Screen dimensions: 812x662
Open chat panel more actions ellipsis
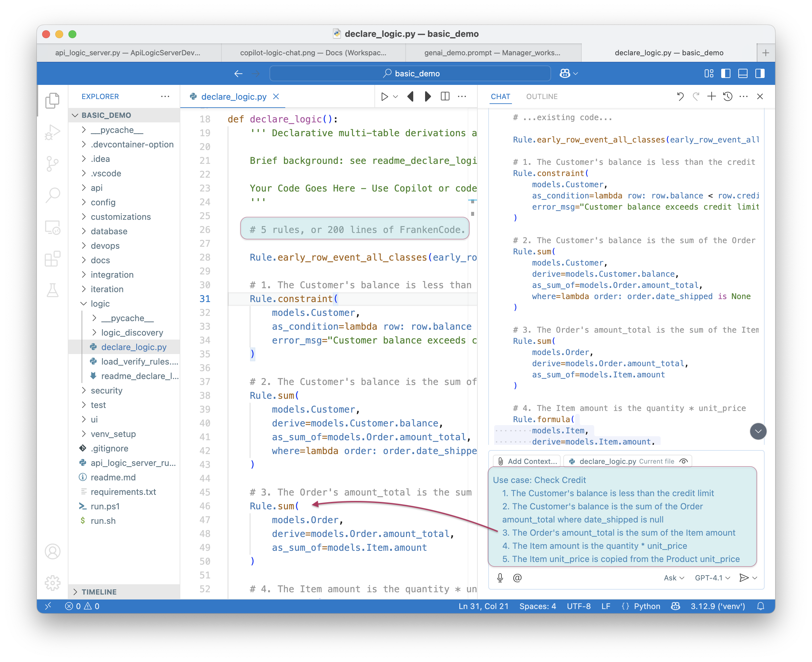pos(743,96)
